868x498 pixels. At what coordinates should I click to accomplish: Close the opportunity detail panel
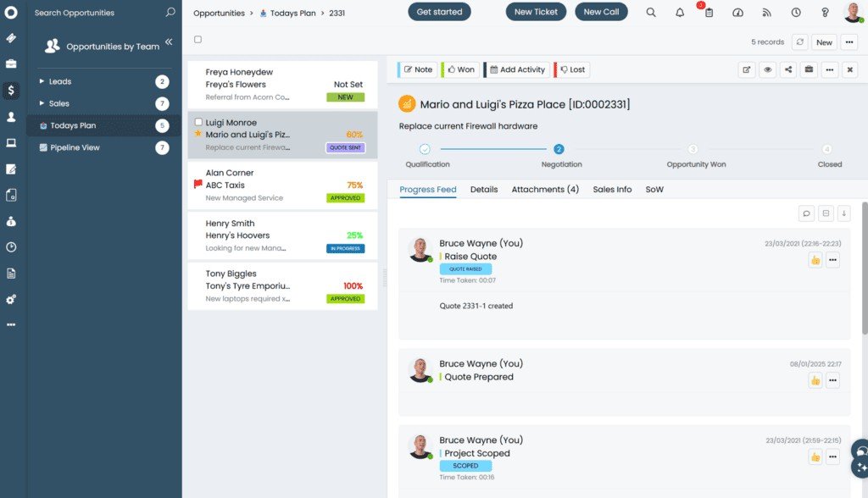coord(850,69)
